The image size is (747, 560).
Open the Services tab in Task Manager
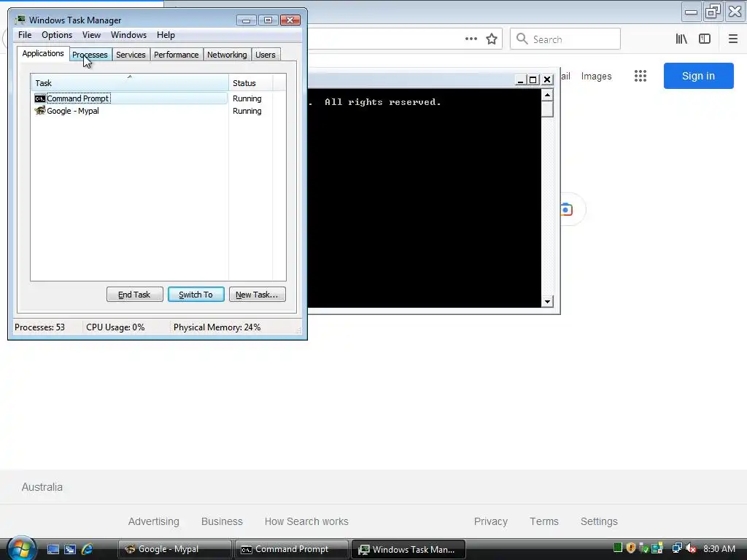[131, 55]
